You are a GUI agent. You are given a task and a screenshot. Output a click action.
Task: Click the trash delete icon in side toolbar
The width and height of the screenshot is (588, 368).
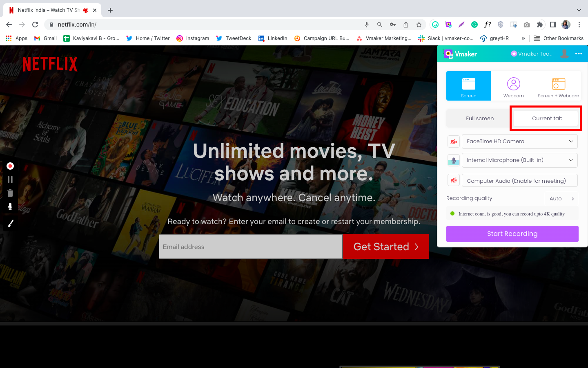click(x=10, y=193)
